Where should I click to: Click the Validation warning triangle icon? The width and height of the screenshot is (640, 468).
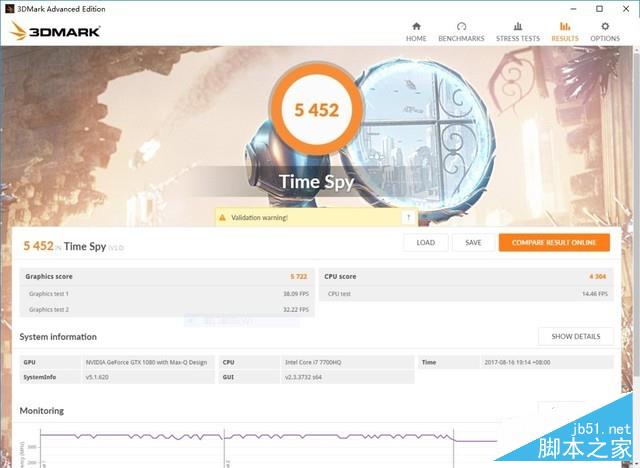pos(222,217)
